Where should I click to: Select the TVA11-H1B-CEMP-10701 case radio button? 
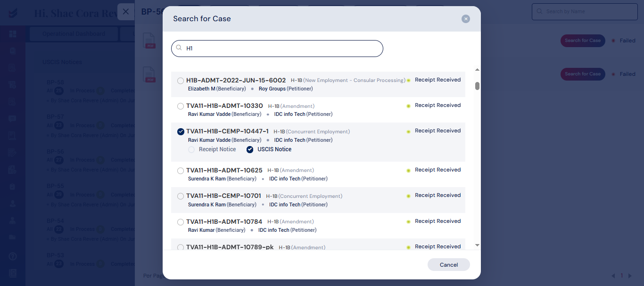(x=181, y=196)
